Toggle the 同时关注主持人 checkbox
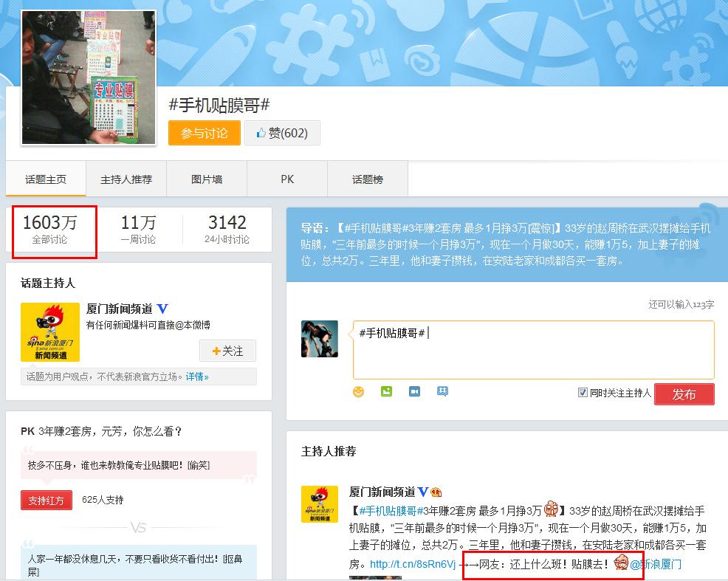Screen dimensions: 728x581 [x=583, y=393]
